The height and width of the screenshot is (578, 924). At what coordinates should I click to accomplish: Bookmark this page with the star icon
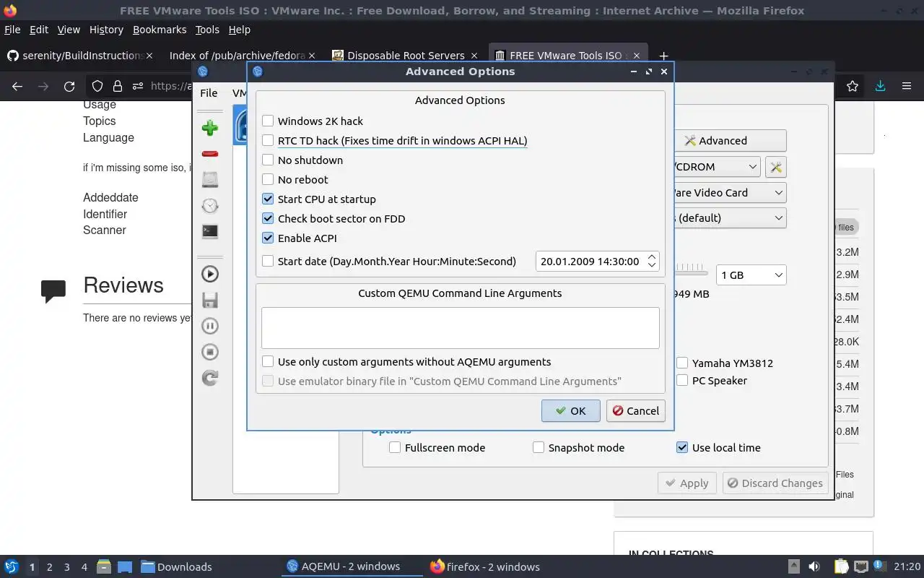coord(853,86)
